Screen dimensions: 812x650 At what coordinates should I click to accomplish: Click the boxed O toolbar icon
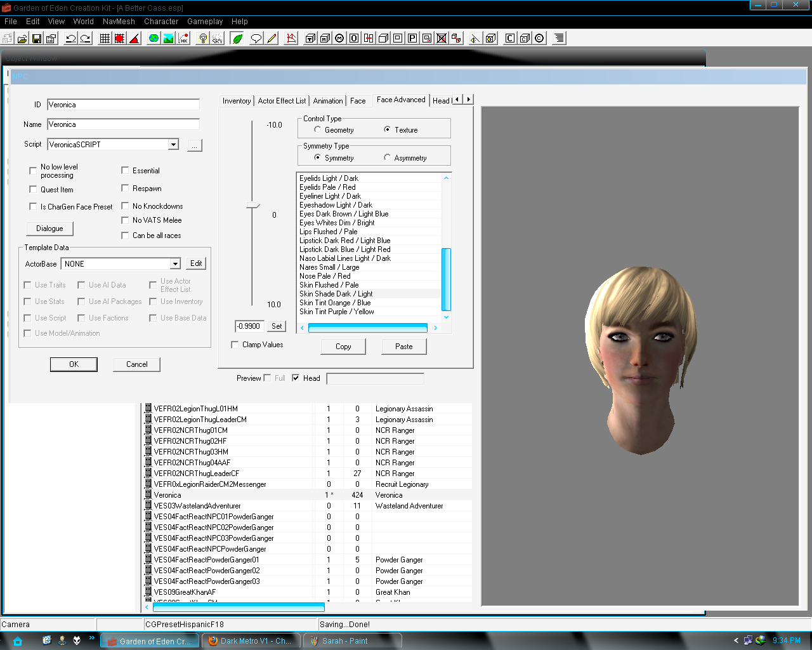tap(354, 39)
